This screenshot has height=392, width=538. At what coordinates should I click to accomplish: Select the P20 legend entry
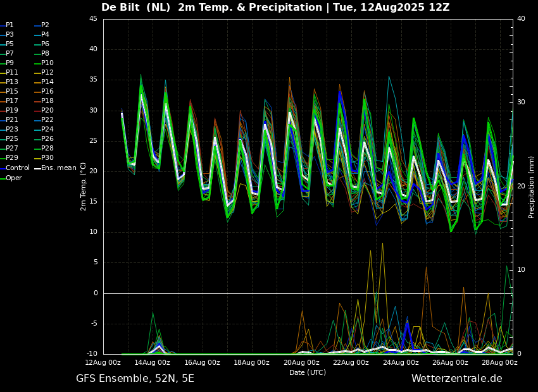[47, 111]
